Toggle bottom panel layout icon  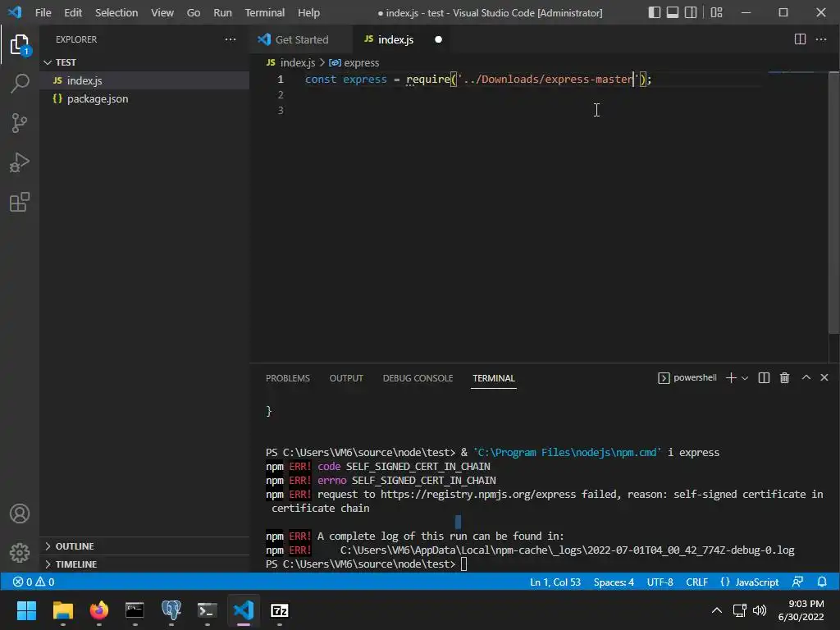673,12
